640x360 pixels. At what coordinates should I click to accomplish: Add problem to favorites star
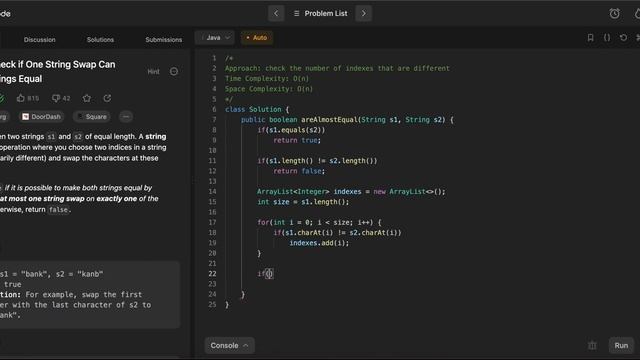click(x=87, y=98)
